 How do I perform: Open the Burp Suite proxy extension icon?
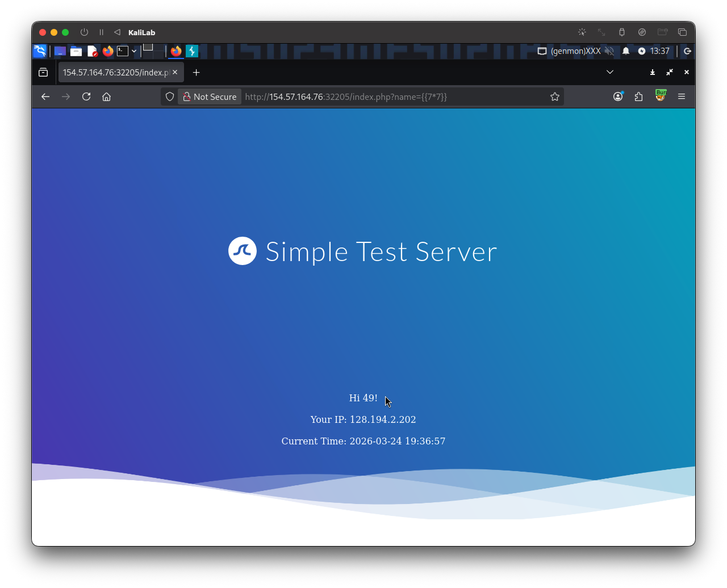pos(661,96)
